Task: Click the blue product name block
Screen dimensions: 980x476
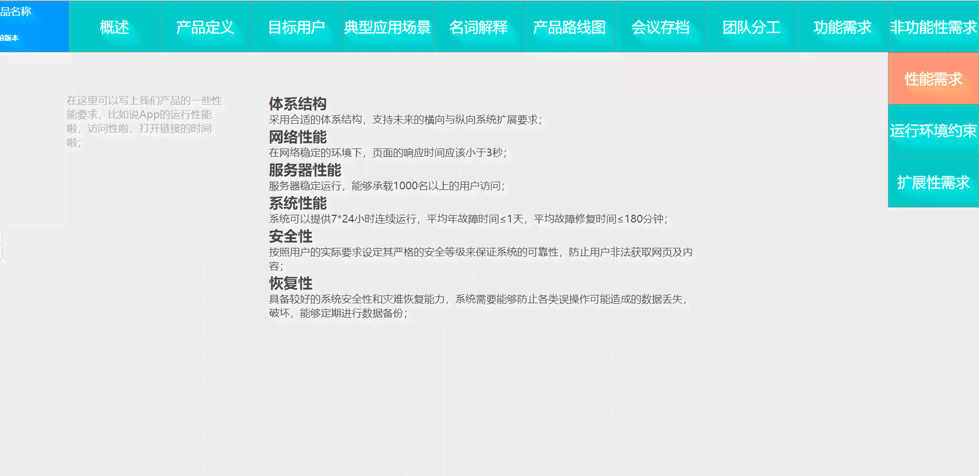Action: (34, 26)
